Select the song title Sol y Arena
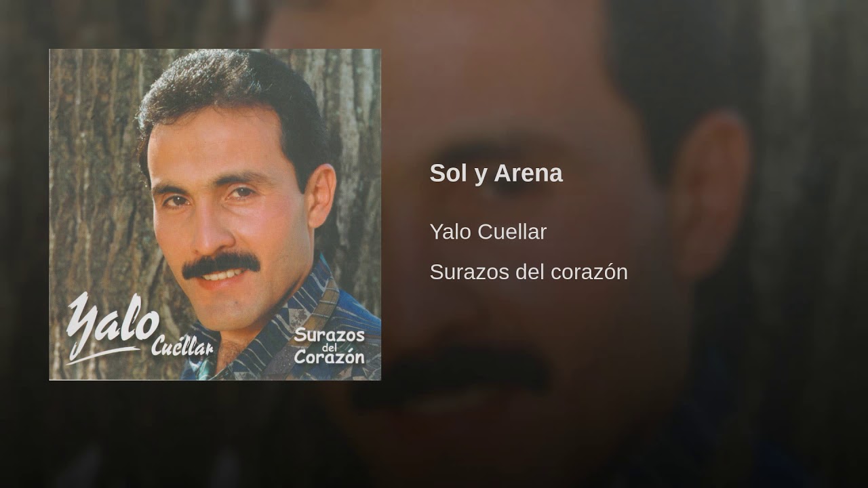868x488 pixels. click(496, 174)
